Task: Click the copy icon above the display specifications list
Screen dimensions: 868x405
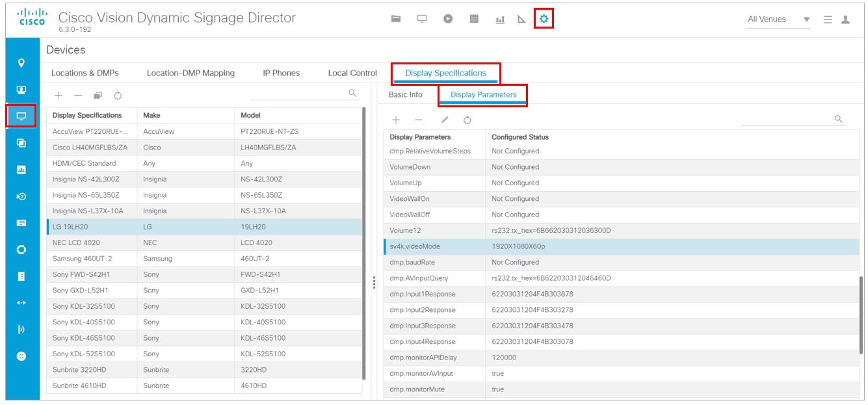Action: pos(98,96)
